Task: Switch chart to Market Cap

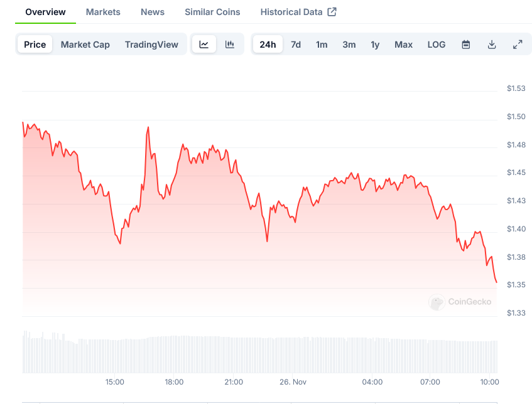Action: [85, 45]
